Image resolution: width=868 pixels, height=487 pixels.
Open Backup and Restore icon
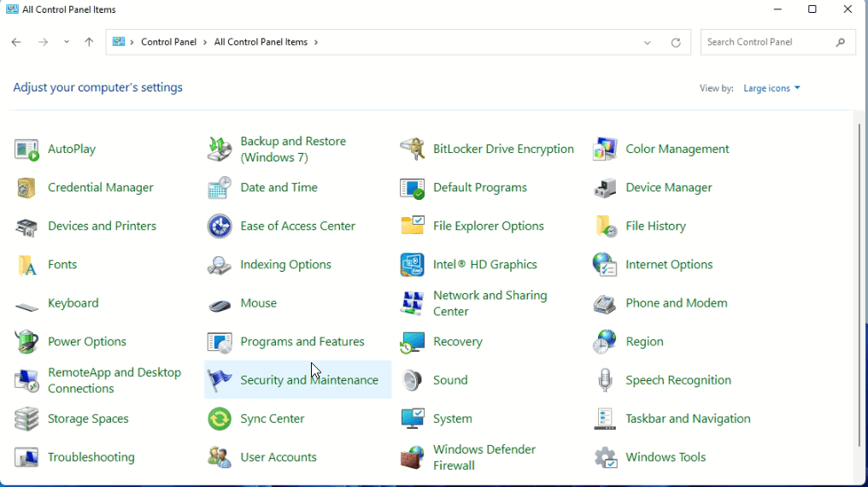(220, 150)
